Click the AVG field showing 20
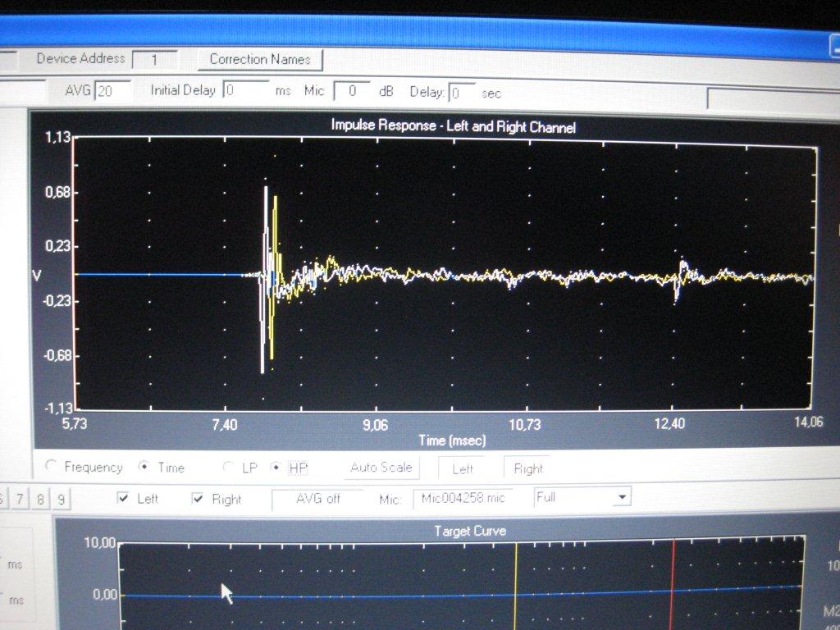Viewport: 840px width, 630px height. [x=112, y=90]
